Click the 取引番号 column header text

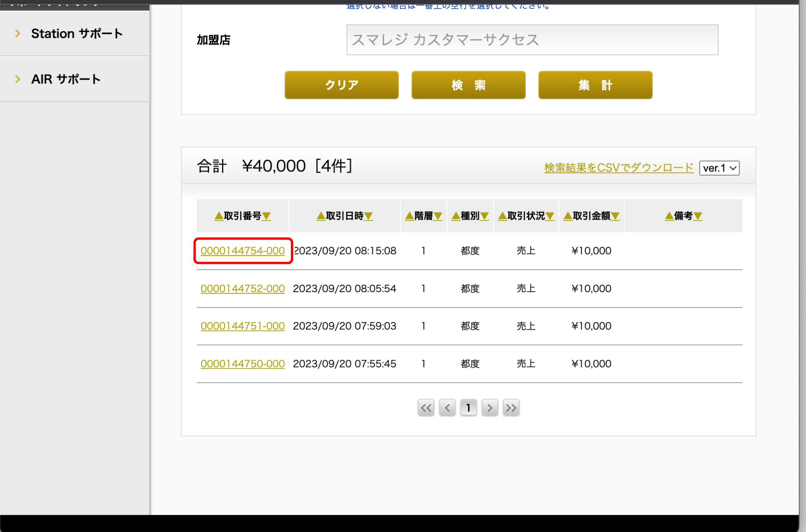(x=242, y=216)
